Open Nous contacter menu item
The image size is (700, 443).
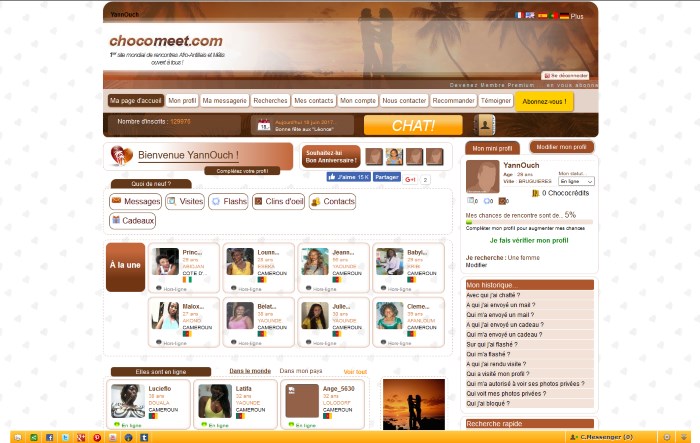point(404,100)
